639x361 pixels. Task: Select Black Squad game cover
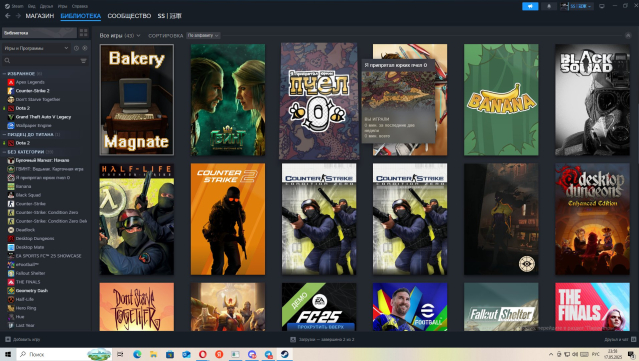point(592,100)
